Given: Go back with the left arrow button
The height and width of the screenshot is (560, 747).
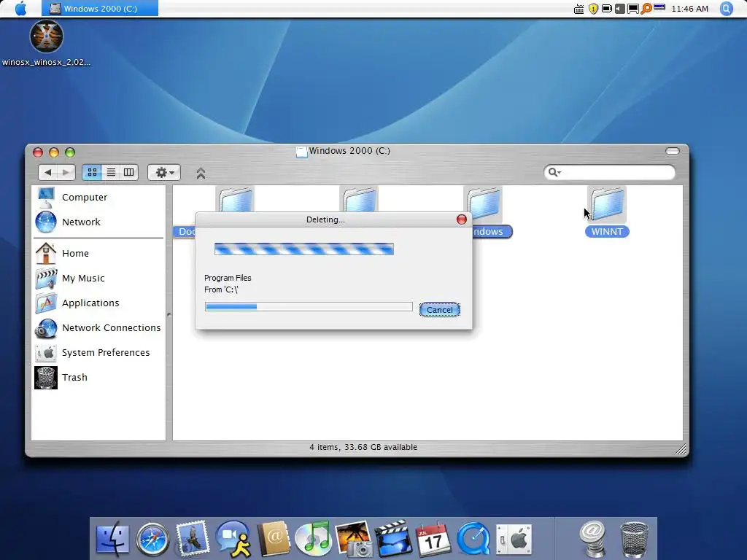Looking at the screenshot, I should tap(47, 172).
